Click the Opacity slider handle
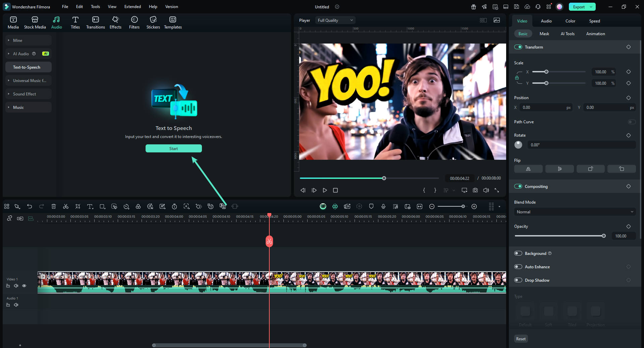 604,236
